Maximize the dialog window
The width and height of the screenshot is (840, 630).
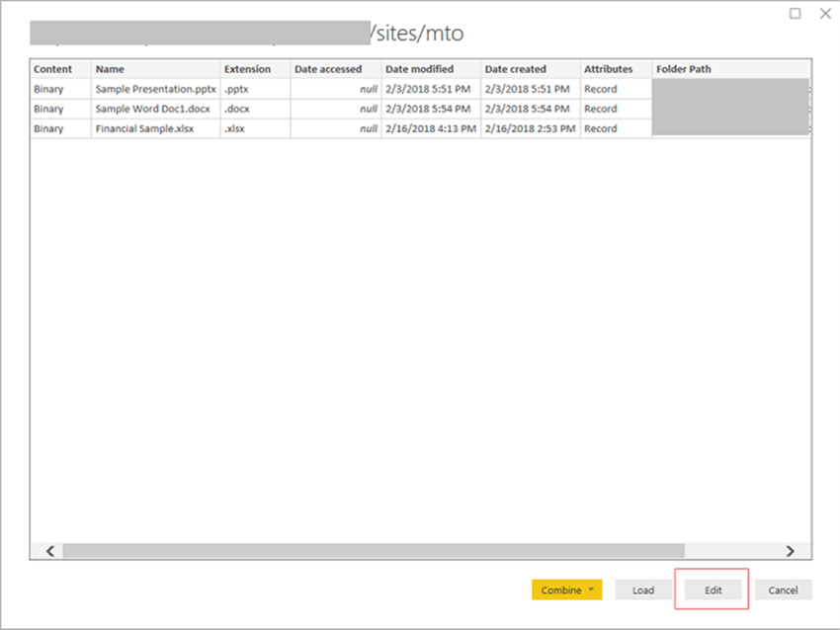click(796, 14)
